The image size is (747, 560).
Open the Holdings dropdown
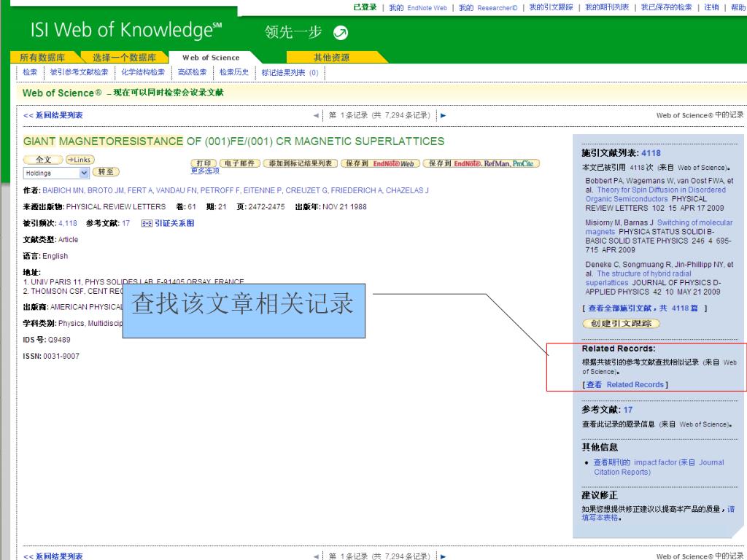(x=56, y=173)
